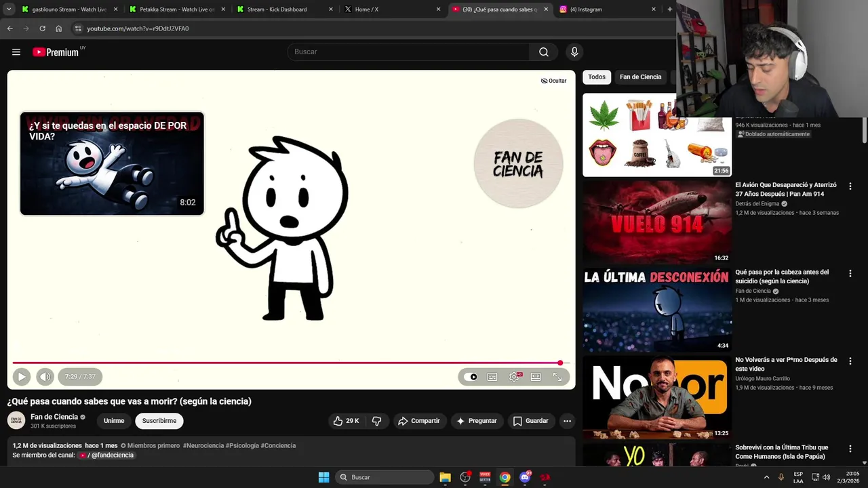Select the Fan de Ciencia filter chip
This screenshot has height=488, width=868.
coord(640,77)
